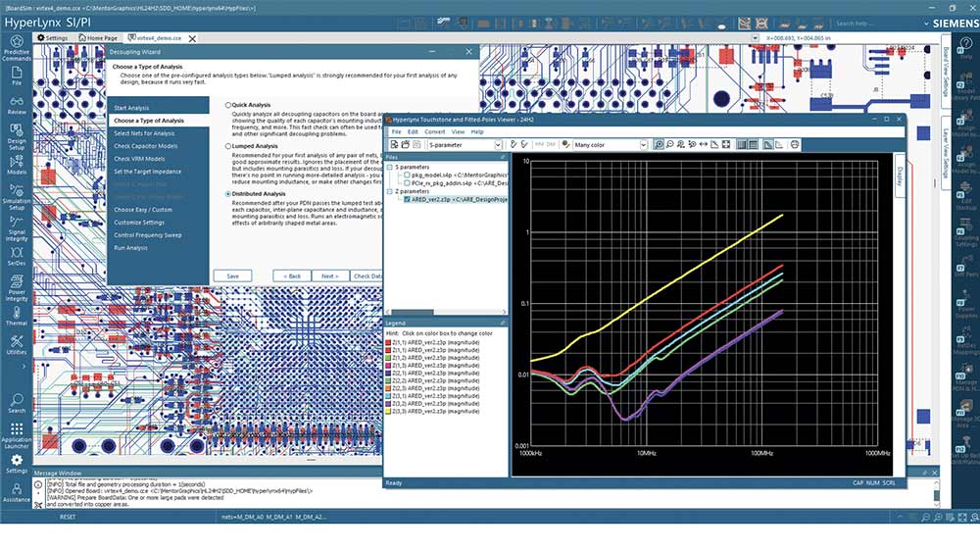This screenshot has width=980, height=552.
Task: Open the S-parameter dropdown
Action: (465, 144)
